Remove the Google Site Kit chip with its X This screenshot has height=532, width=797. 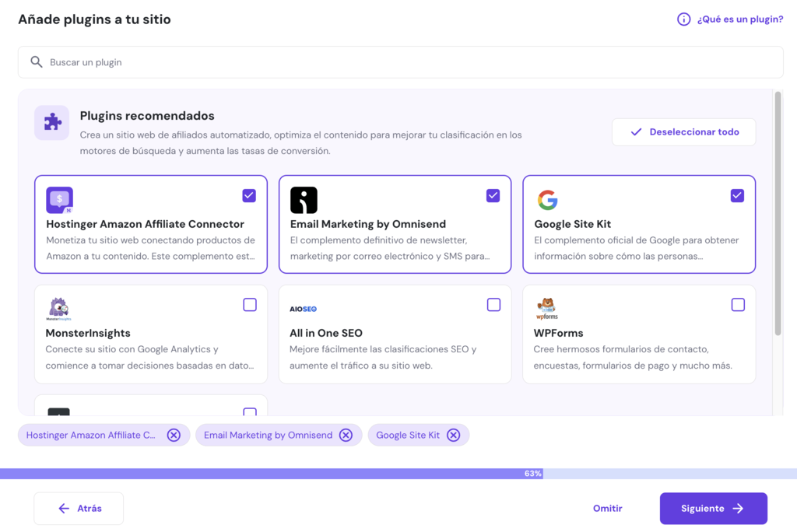(454, 435)
